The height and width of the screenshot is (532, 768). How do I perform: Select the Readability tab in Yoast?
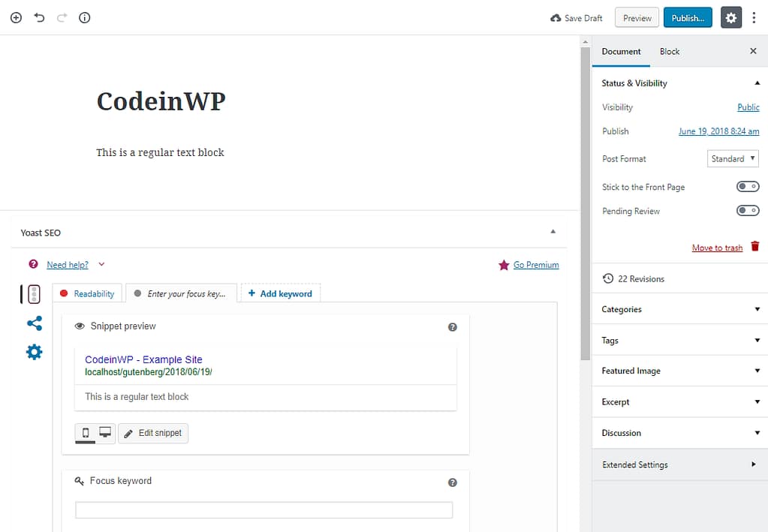(87, 293)
